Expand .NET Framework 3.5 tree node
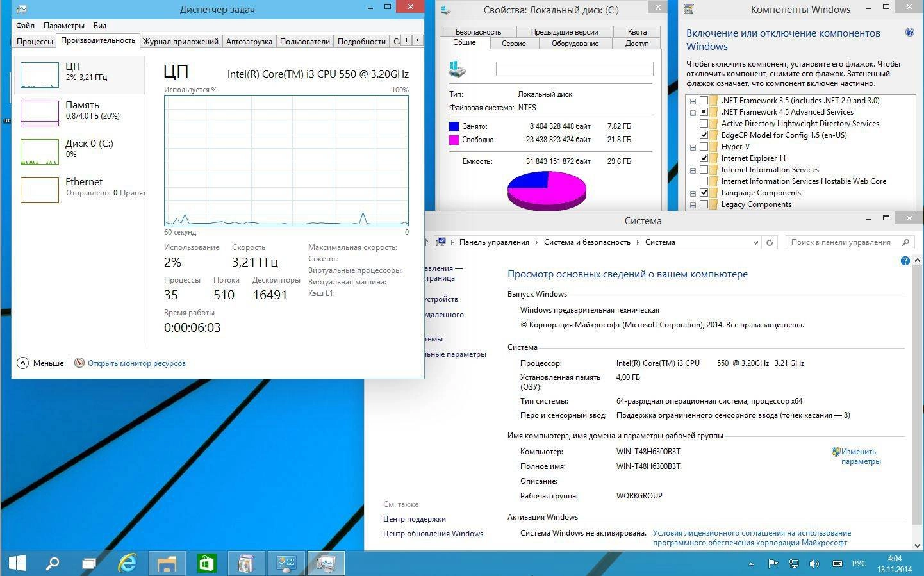 (x=693, y=101)
